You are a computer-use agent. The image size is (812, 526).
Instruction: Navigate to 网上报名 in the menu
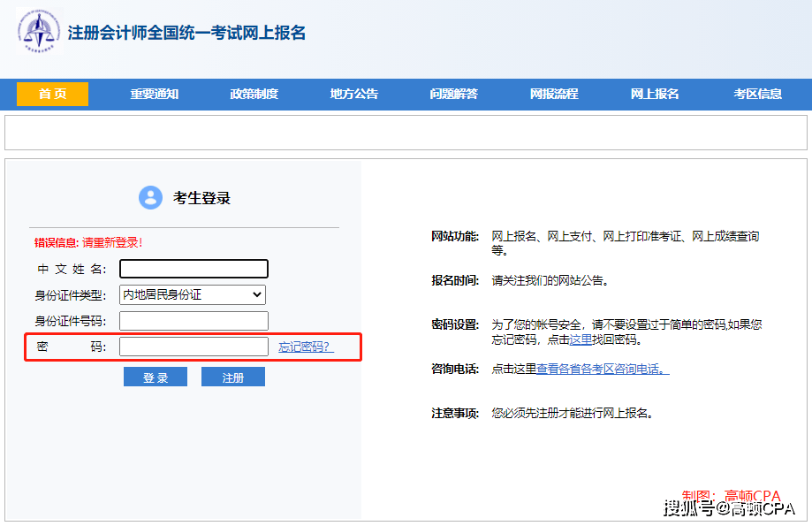(655, 94)
